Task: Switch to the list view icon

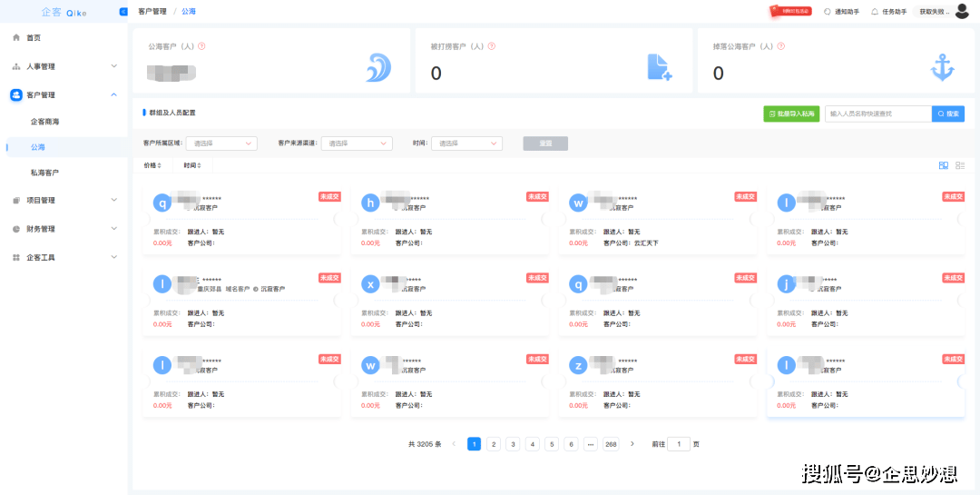Action: (960, 165)
